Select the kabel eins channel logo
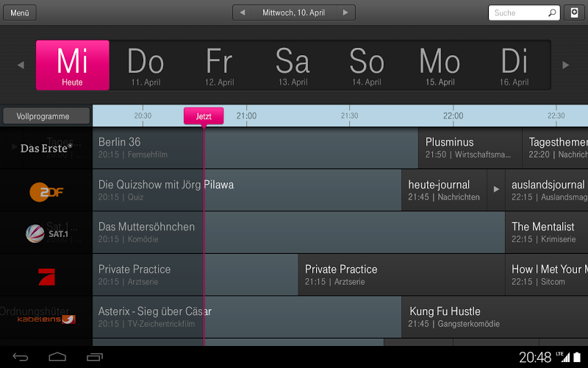Screen dimensions: 588x368 [x=46, y=318]
